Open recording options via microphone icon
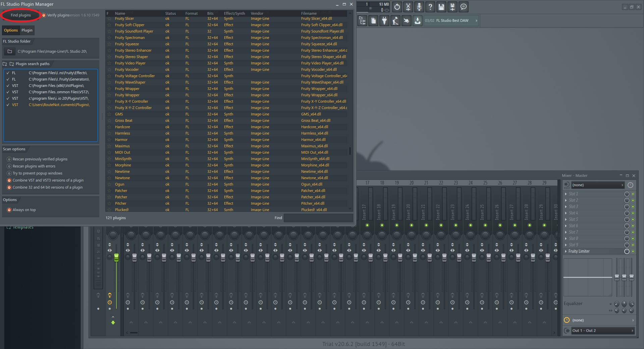The width and height of the screenshot is (644, 349). tap(419, 7)
